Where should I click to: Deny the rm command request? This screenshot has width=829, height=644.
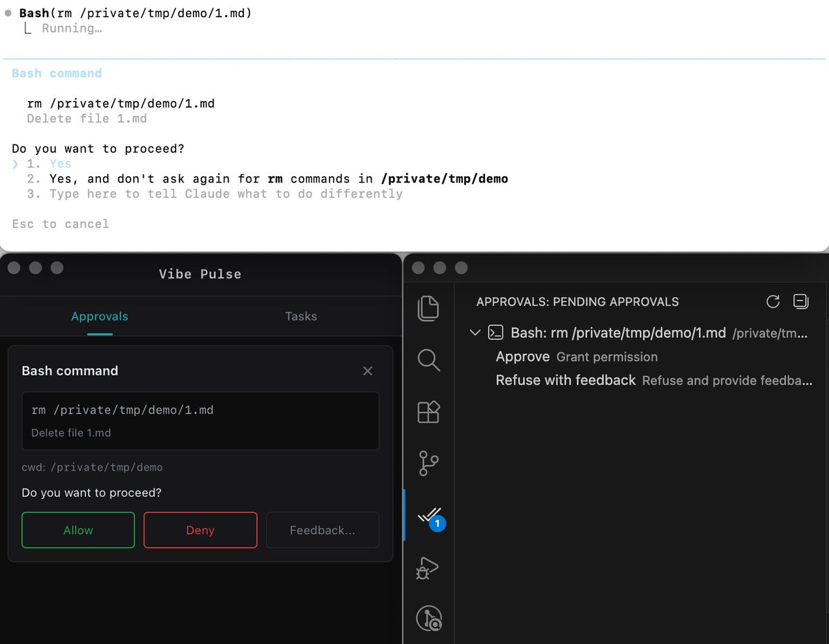(200, 530)
